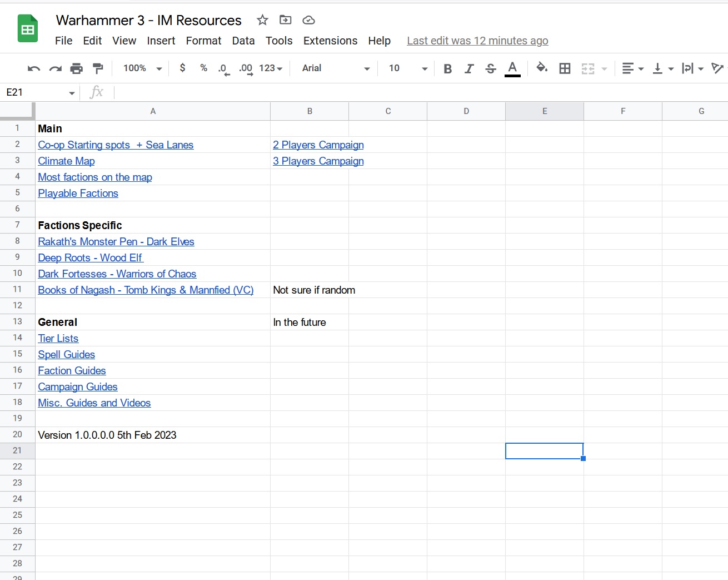
Task: Select cell with Version 1.0.0.0.0 5th Feb 2023
Action: click(153, 435)
